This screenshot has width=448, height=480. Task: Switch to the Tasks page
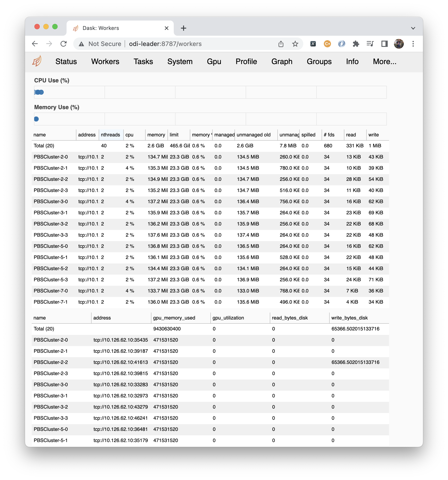coord(143,62)
